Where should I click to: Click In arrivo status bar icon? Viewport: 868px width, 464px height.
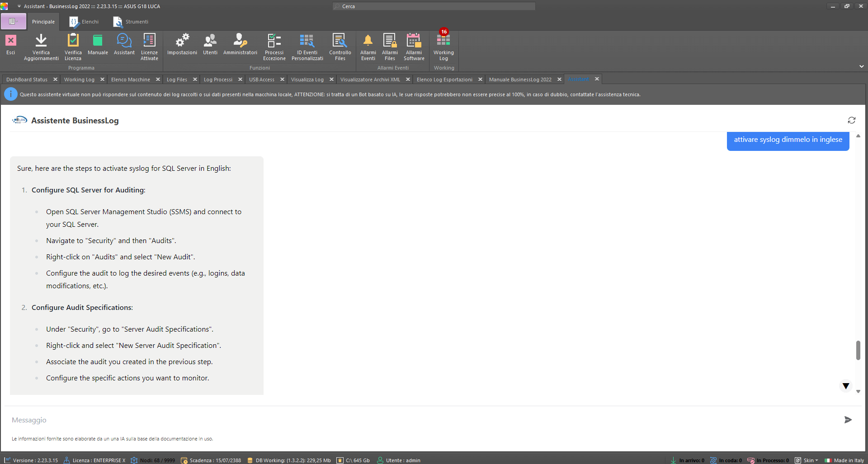coord(674,460)
